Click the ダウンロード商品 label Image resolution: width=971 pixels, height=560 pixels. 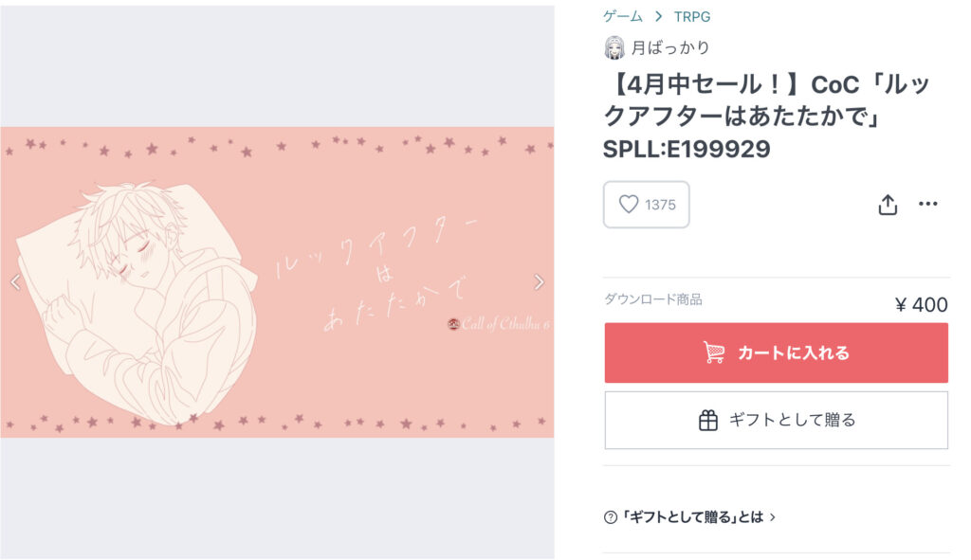pyautogui.click(x=653, y=299)
